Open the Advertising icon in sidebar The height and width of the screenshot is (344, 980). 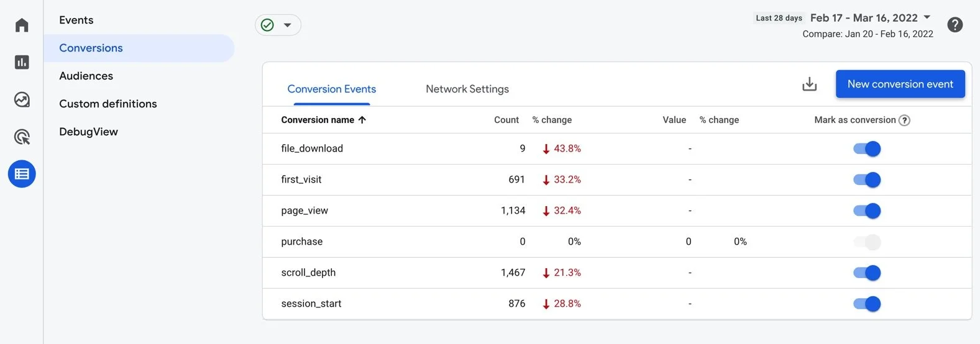tap(22, 137)
